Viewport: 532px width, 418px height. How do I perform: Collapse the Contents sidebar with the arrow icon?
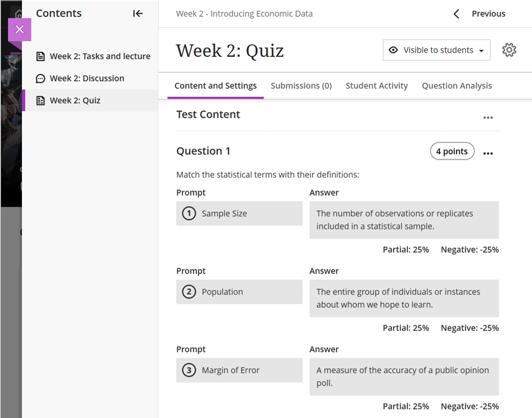[x=138, y=14]
